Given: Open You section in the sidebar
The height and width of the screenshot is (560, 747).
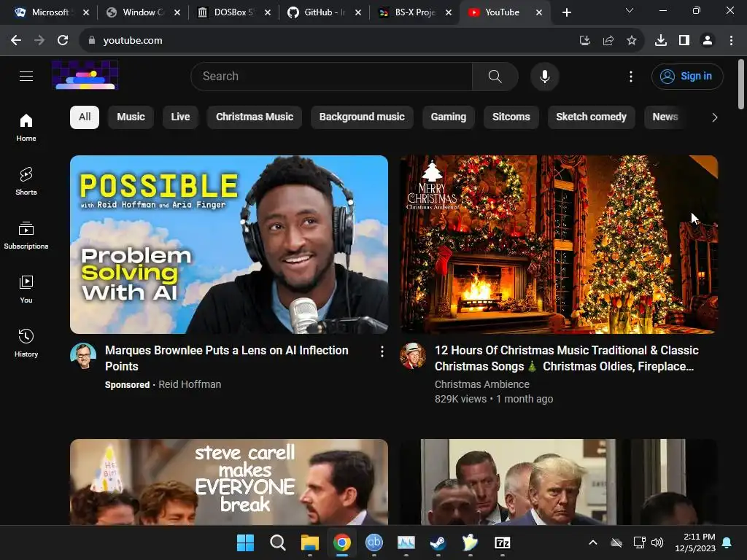Looking at the screenshot, I should (x=26, y=289).
